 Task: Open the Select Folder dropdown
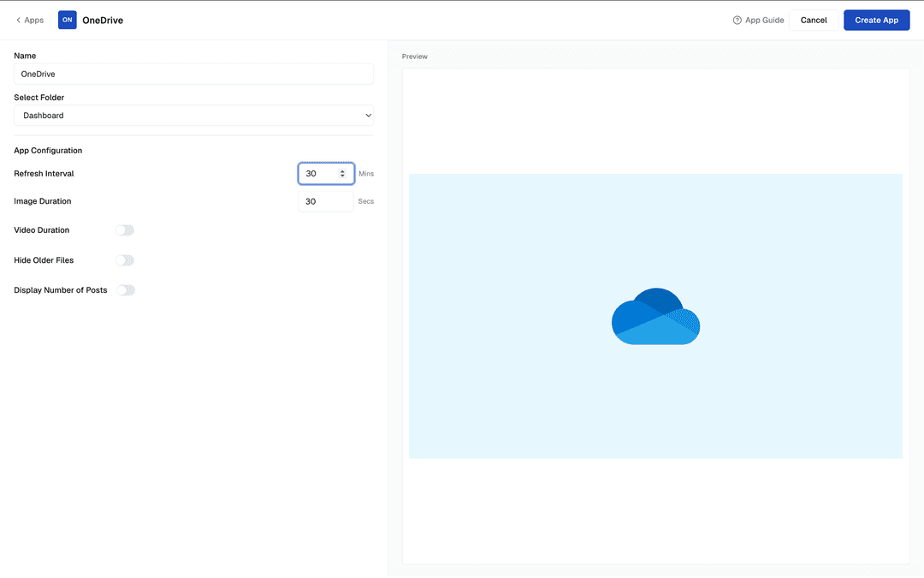193,116
